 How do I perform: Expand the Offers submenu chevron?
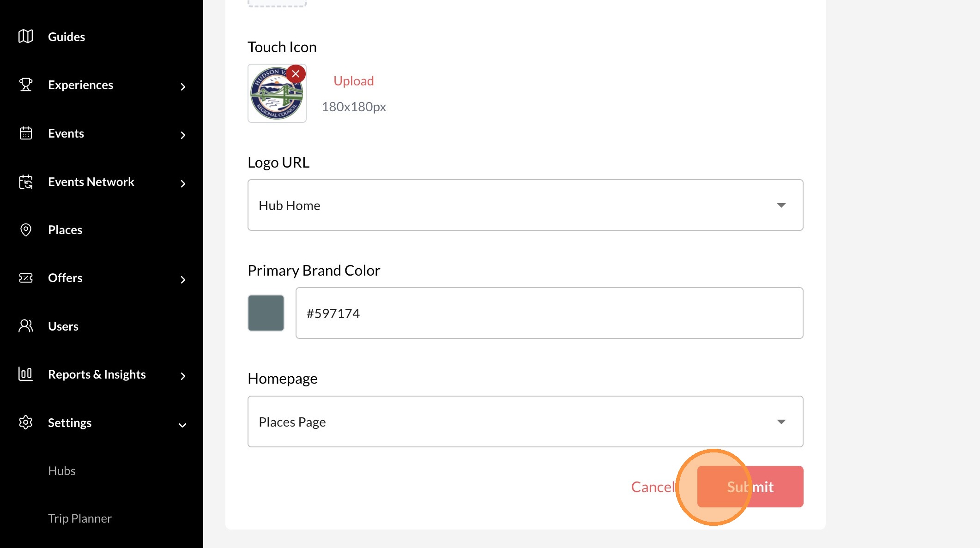coord(183,280)
